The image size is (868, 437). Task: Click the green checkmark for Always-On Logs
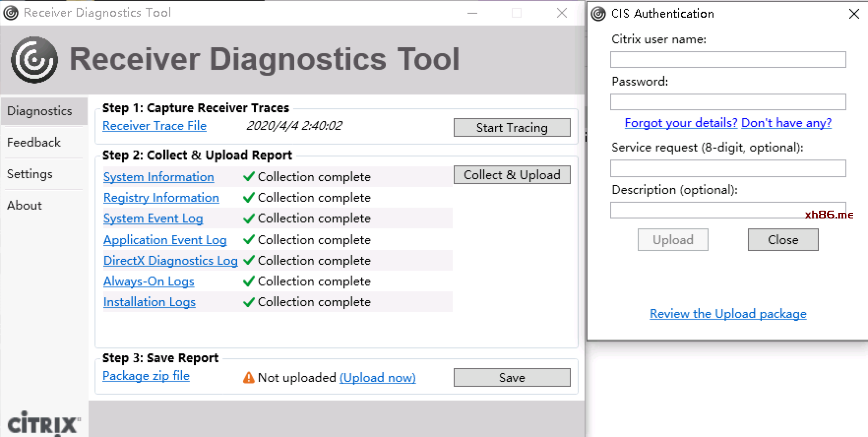click(249, 281)
